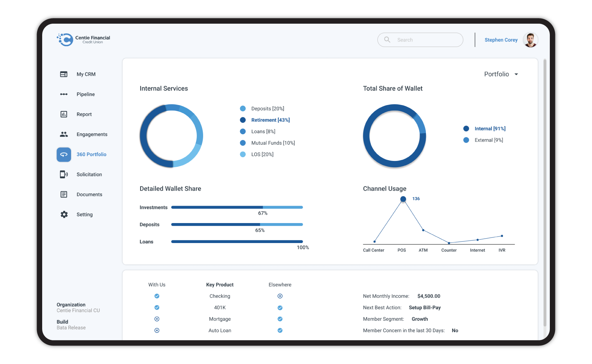This screenshot has height=364, width=592.
Task: Click into the Search field
Action: pyautogui.click(x=420, y=40)
